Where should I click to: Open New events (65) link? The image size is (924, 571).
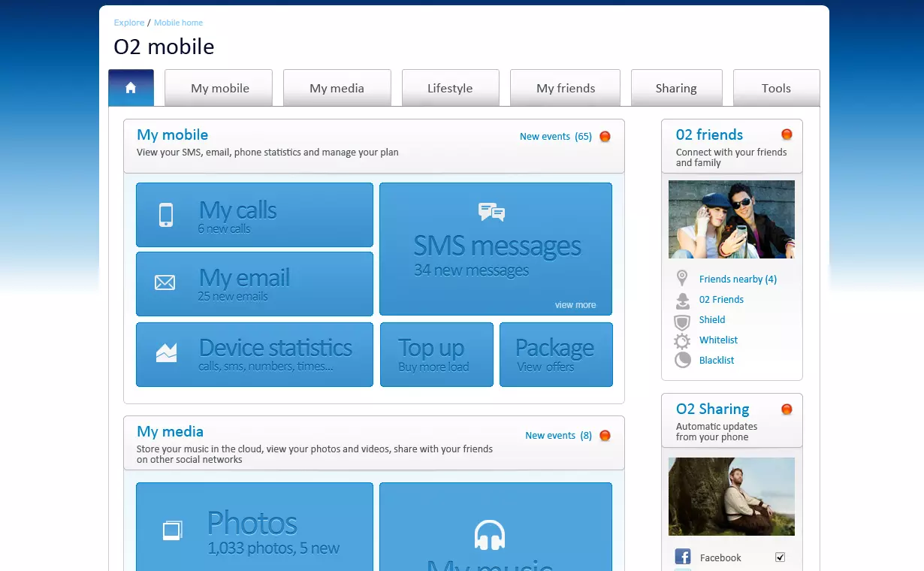(x=556, y=137)
